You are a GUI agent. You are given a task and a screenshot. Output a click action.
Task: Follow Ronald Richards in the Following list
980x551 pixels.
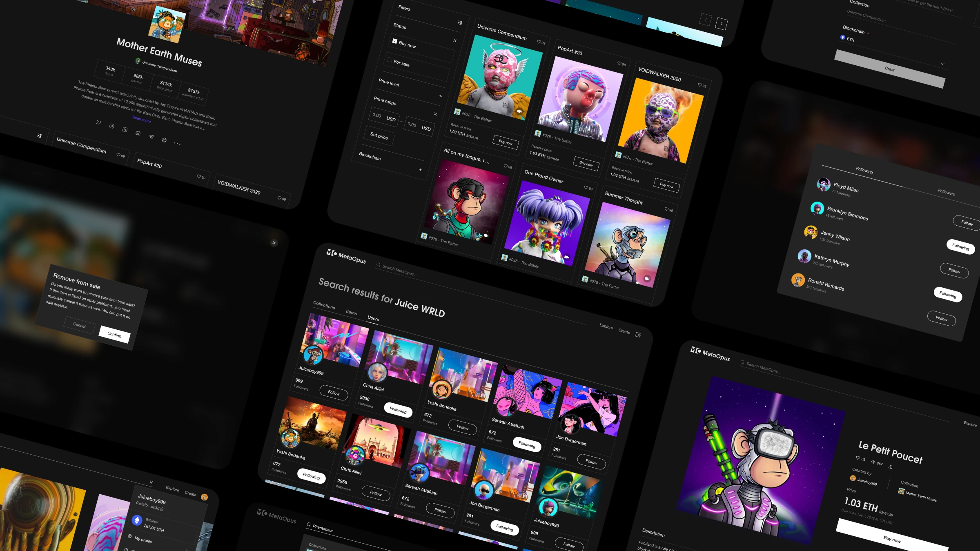coord(941,318)
